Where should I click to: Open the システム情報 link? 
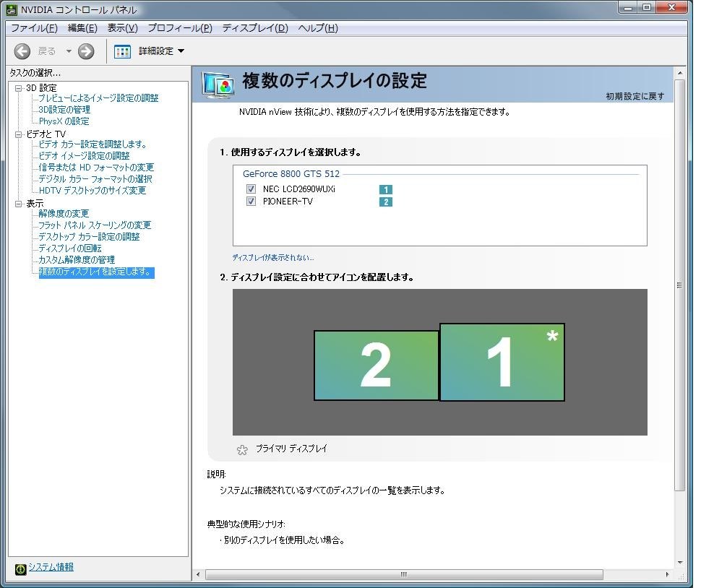coord(51,567)
